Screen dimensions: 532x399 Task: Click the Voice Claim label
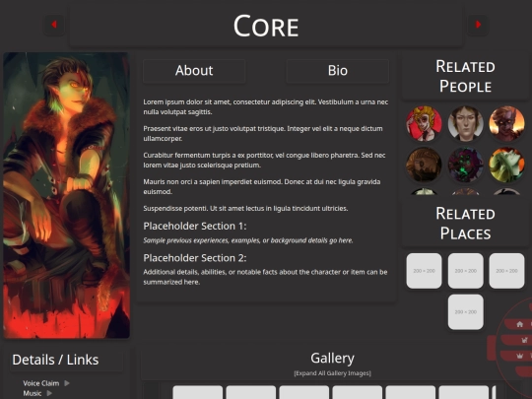41,383
